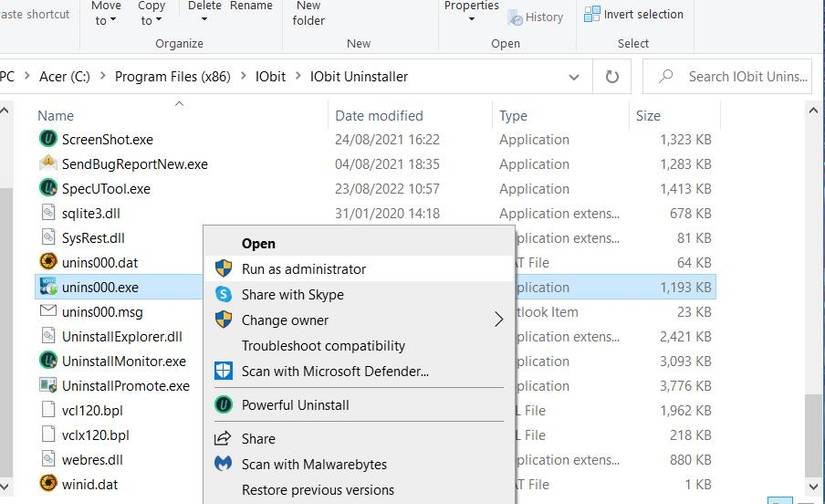Click IObit in the breadcrumb path
Image resolution: width=825 pixels, height=504 pixels.
269,76
